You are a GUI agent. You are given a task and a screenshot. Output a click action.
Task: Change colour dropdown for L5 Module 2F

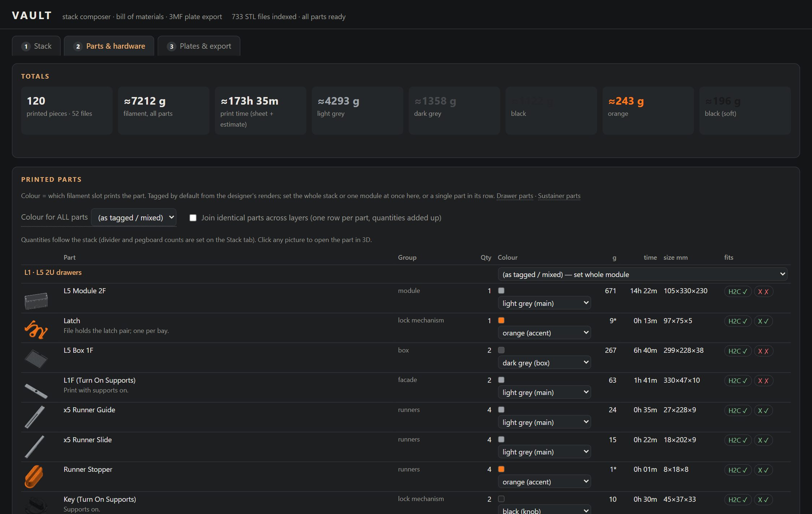tap(544, 303)
